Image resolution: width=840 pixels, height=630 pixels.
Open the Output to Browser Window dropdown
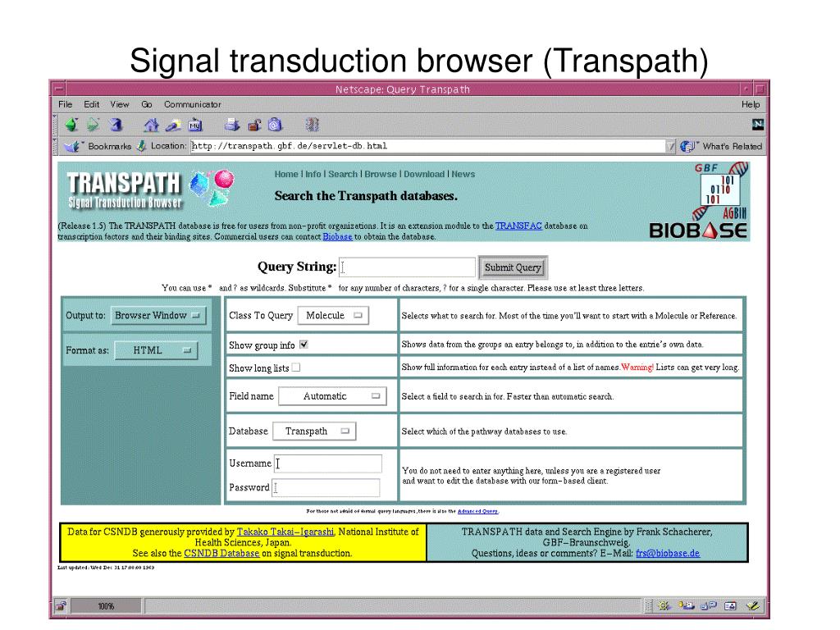pos(158,316)
